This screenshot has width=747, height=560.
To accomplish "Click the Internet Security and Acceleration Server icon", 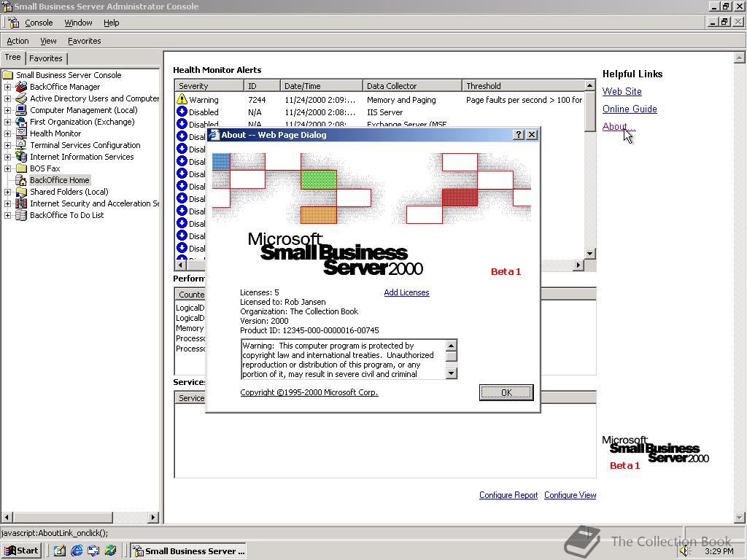I will tap(21, 203).
